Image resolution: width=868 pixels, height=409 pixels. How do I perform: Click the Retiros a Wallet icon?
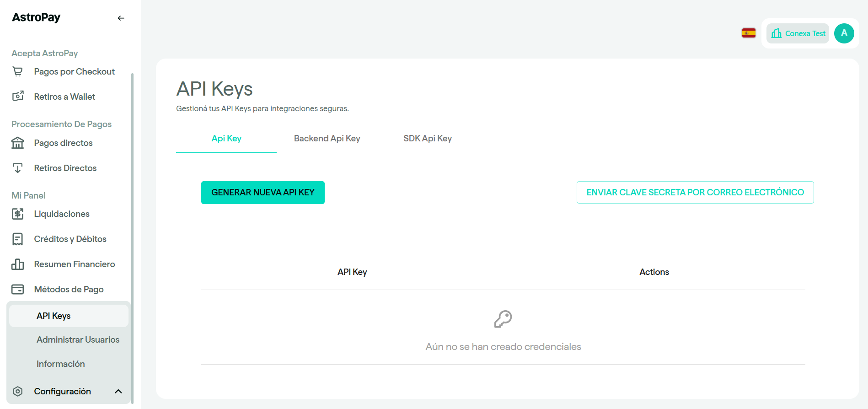(18, 96)
